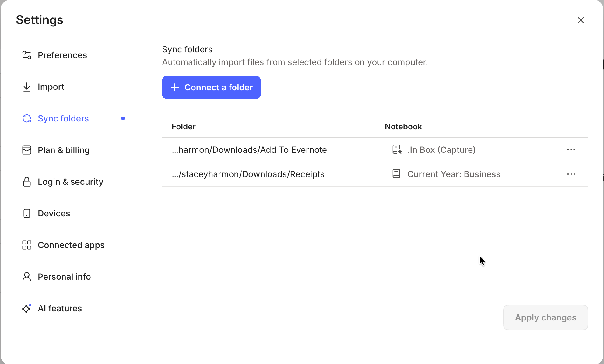The width and height of the screenshot is (604, 364).
Task: Open options menu for Add To Evernote folder
Action: [571, 150]
